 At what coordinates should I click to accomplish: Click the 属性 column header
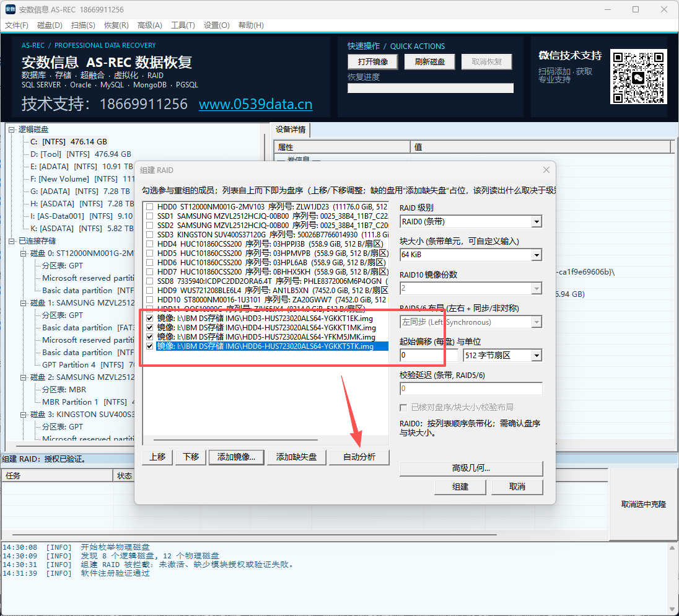point(342,147)
